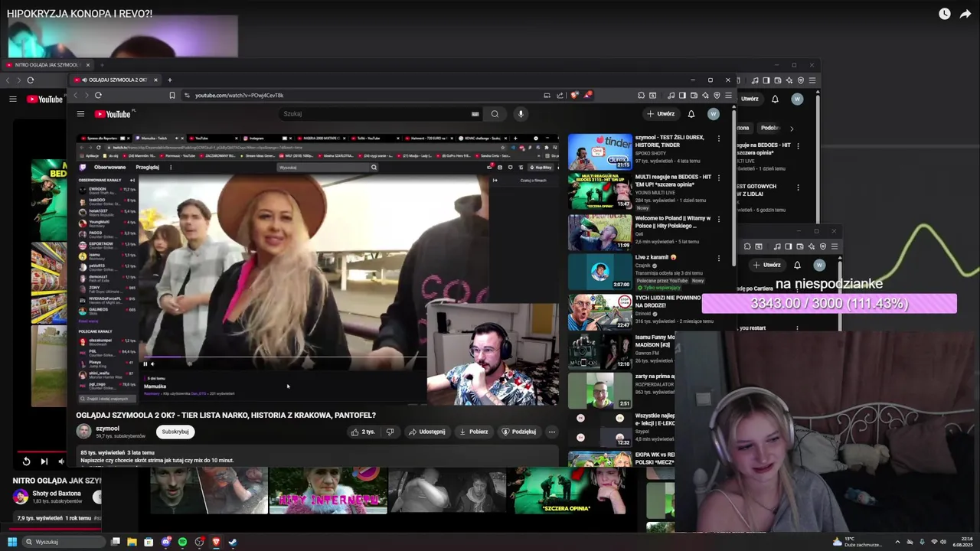980x551 pixels.
Task: Click Pobierz download button
Action: coord(473,432)
